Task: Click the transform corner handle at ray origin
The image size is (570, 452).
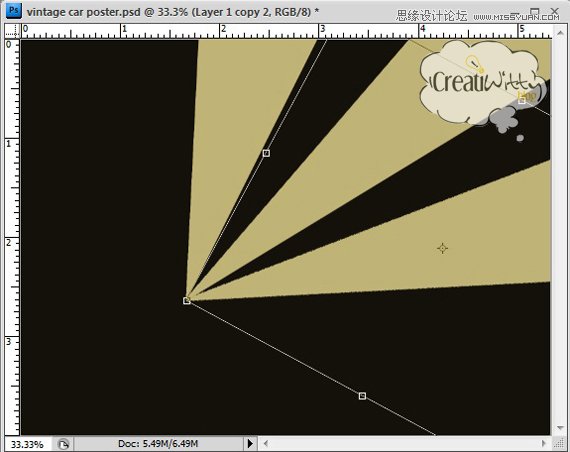Action: (x=186, y=300)
